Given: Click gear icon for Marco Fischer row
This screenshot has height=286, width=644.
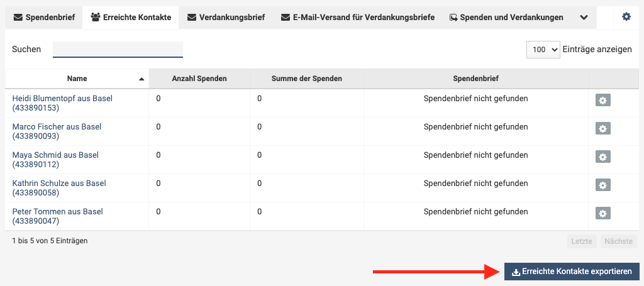Looking at the screenshot, I should click(602, 129).
